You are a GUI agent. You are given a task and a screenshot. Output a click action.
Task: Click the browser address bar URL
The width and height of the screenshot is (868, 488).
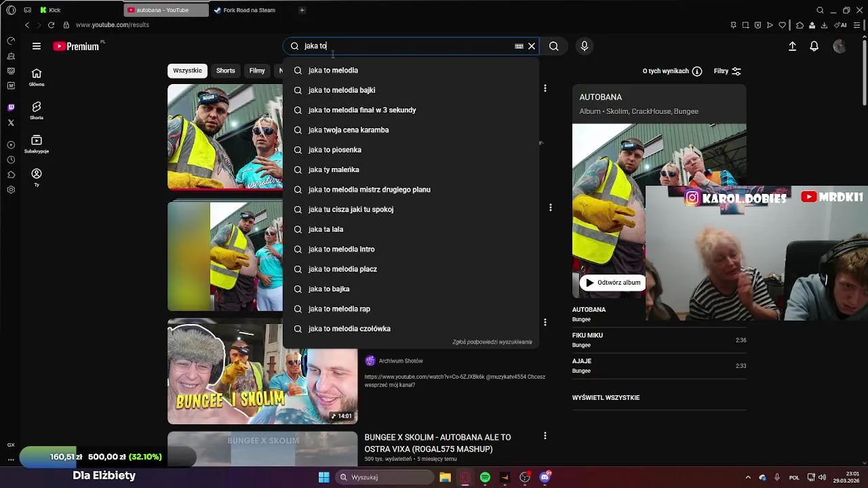pos(112,25)
